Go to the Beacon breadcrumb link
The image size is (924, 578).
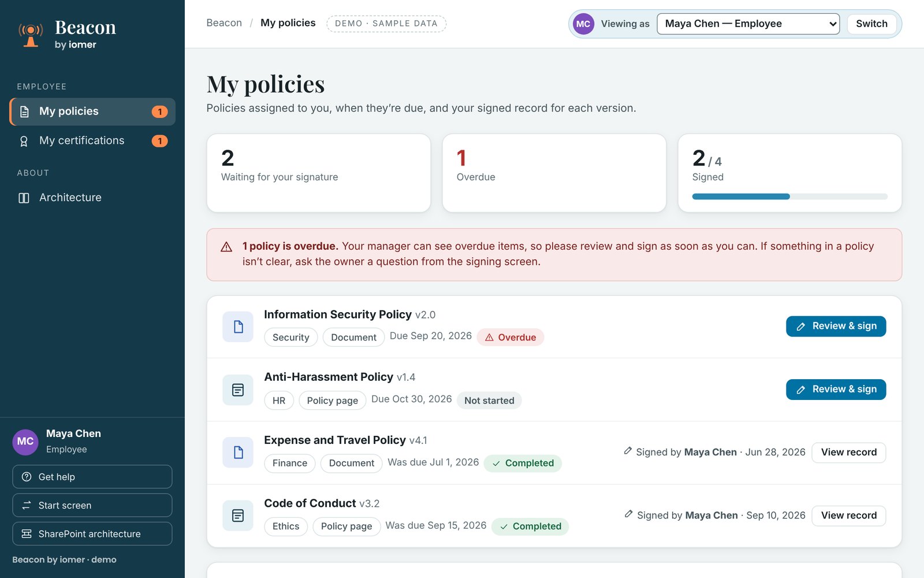[x=224, y=23]
